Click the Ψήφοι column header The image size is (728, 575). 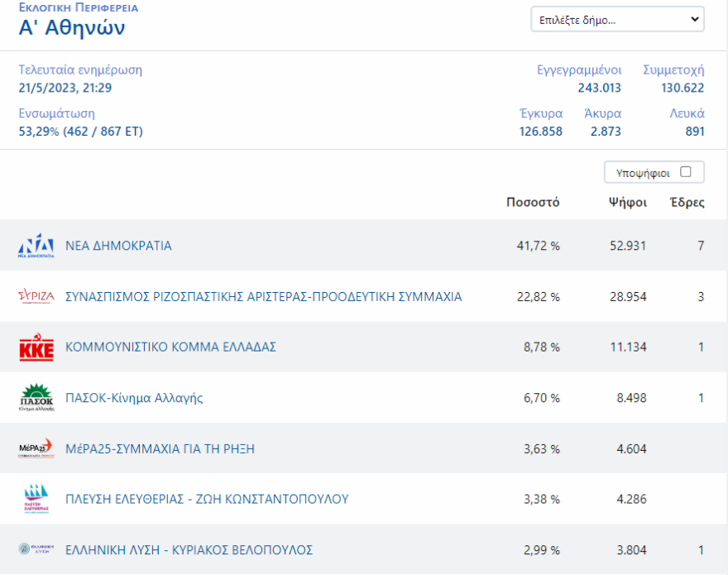tap(627, 203)
